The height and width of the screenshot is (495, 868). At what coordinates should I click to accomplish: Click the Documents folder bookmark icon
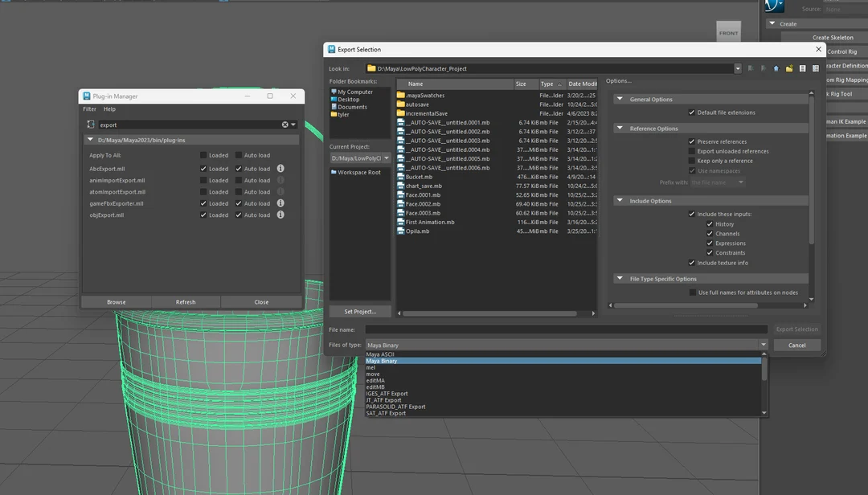coord(333,106)
